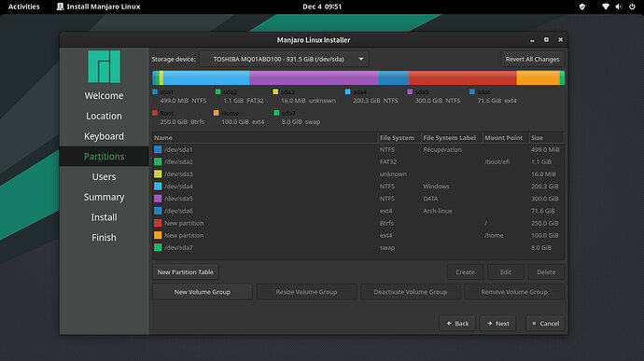The width and height of the screenshot is (644, 361).
Task: Select the /dev/sda1 partition row
Action: (358, 149)
